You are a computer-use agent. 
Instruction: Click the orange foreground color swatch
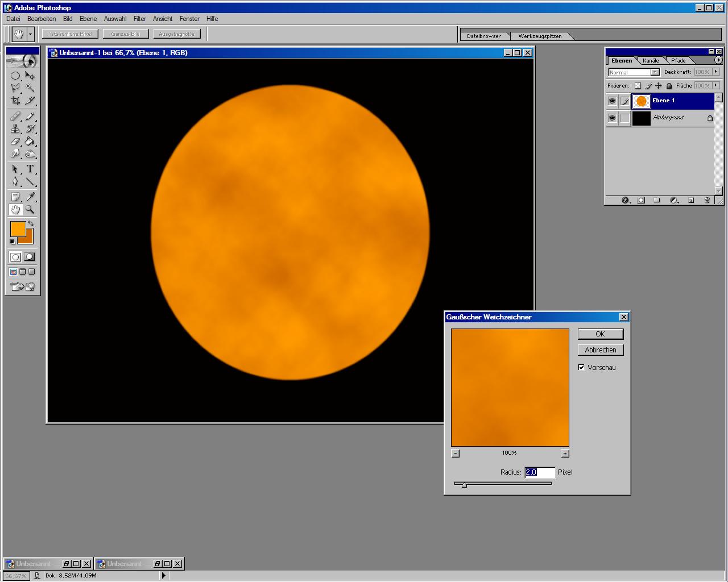18,228
